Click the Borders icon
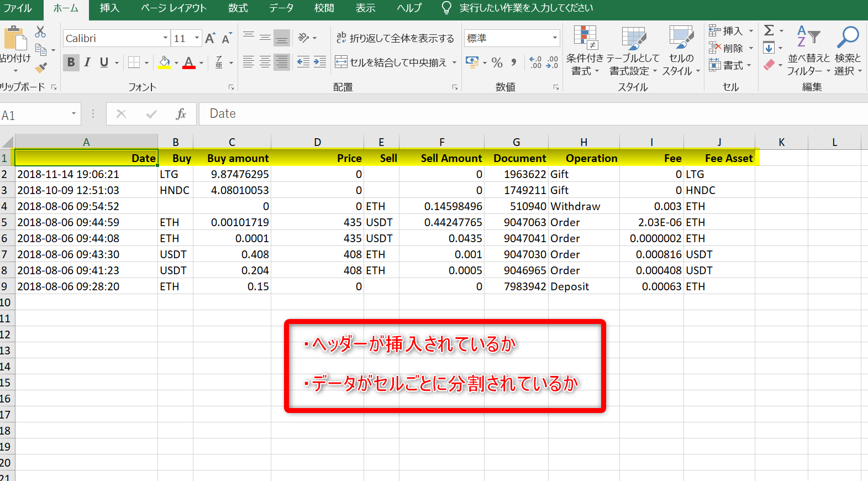The height and width of the screenshot is (481, 868). coord(134,62)
